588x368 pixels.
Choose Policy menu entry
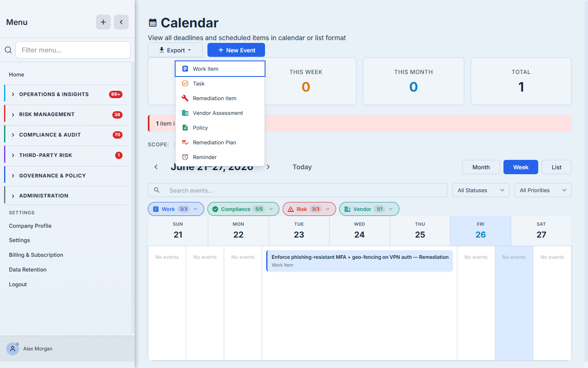(220, 128)
